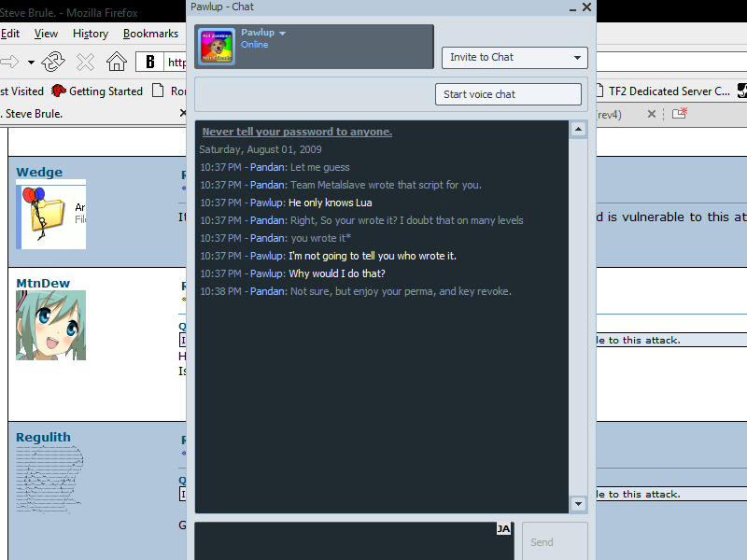The height and width of the screenshot is (560, 747).
Task: Click the Firefox stop loading button
Action: pyautogui.click(x=85, y=63)
